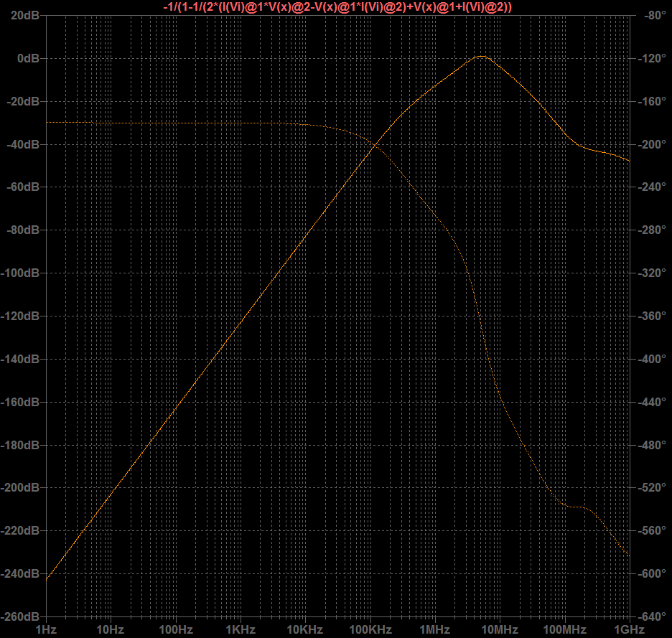
Task: Click the 0dB left axis label
Action: click(28, 58)
